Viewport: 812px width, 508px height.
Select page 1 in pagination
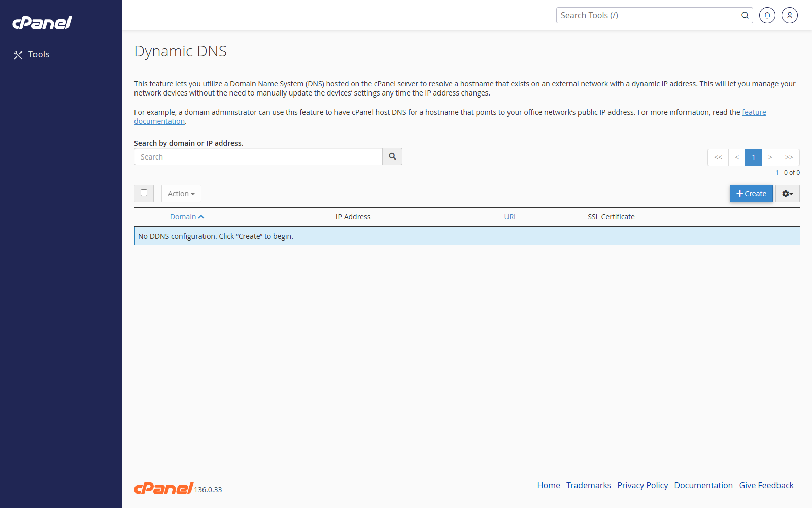[x=754, y=157]
